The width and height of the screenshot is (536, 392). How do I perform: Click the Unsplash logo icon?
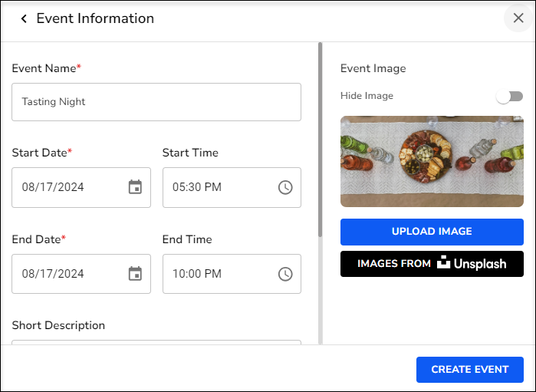pos(444,263)
